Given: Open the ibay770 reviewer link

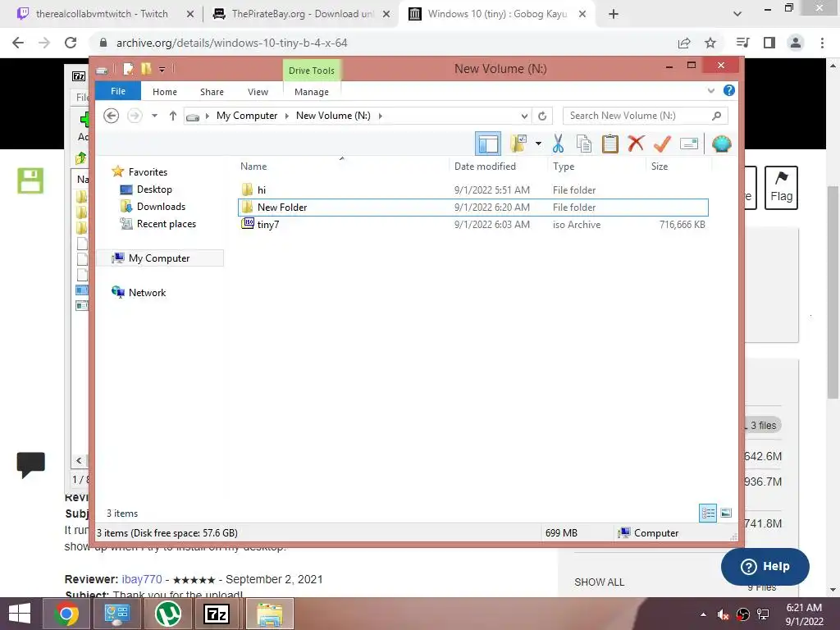Looking at the screenshot, I should 141,579.
